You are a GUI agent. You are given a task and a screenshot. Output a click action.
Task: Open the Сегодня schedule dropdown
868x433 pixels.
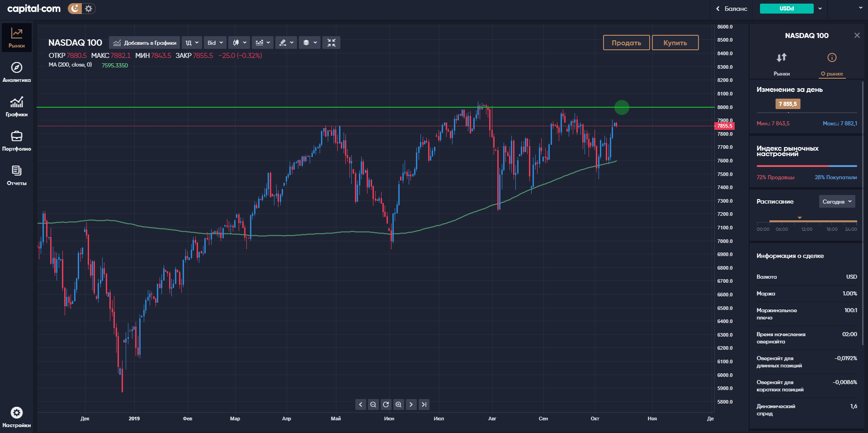(x=837, y=202)
